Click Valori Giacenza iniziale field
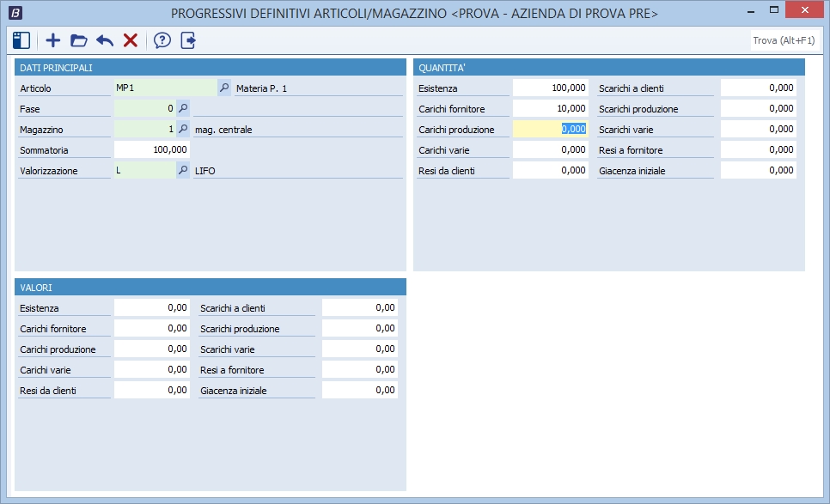This screenshot has height=504, width=830. [x=360, y=391]
